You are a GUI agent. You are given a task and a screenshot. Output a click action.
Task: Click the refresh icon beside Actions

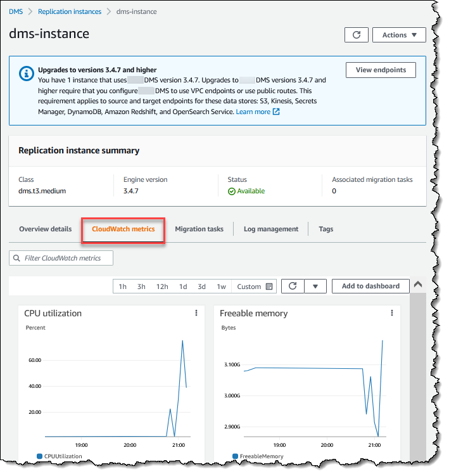coord(356,35)
